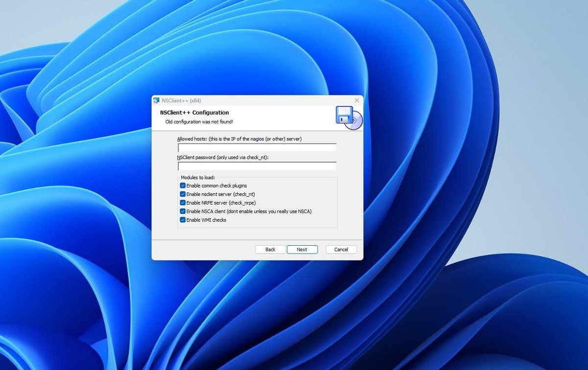
Task: Go back with the Back button
Action: point(270,250)
